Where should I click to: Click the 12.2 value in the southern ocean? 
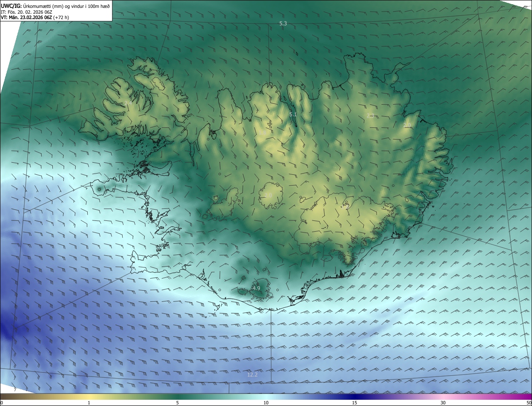click(x=252, y=374)
